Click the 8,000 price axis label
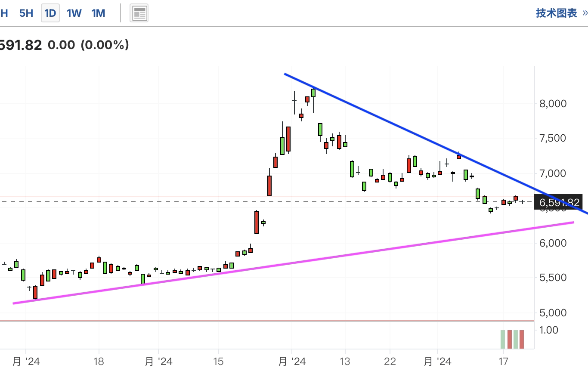 pyautogui.click(x=553, y=104)
